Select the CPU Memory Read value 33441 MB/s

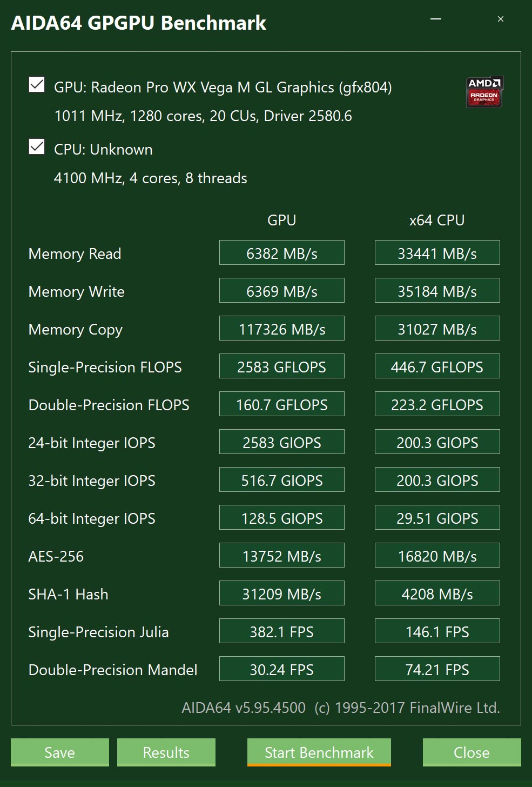tap(437, 252)
